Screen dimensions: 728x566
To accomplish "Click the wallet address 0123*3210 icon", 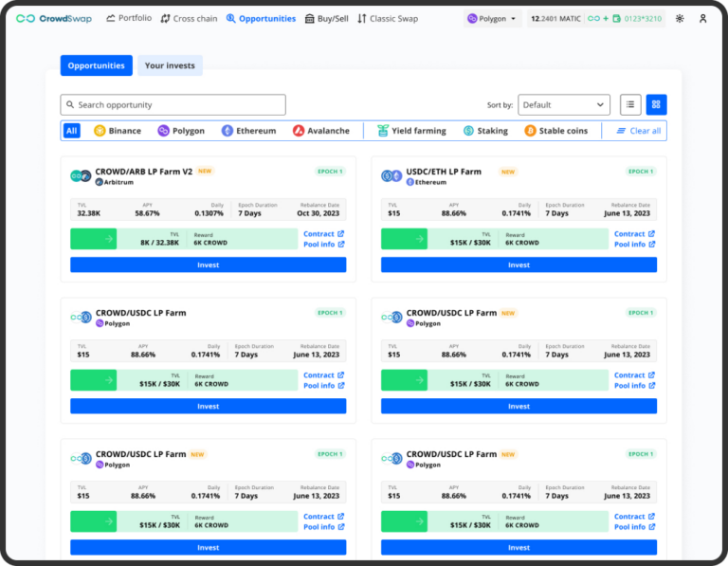I will (x=617, y=18).
